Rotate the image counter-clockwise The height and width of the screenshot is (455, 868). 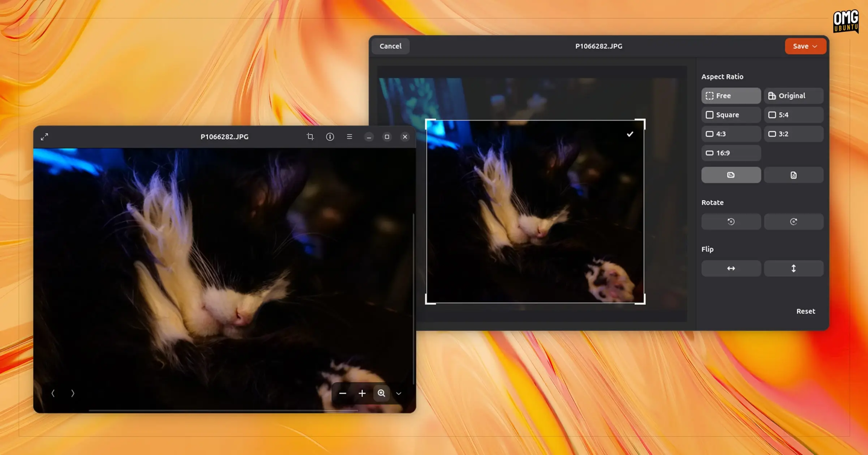pos(731,222)
